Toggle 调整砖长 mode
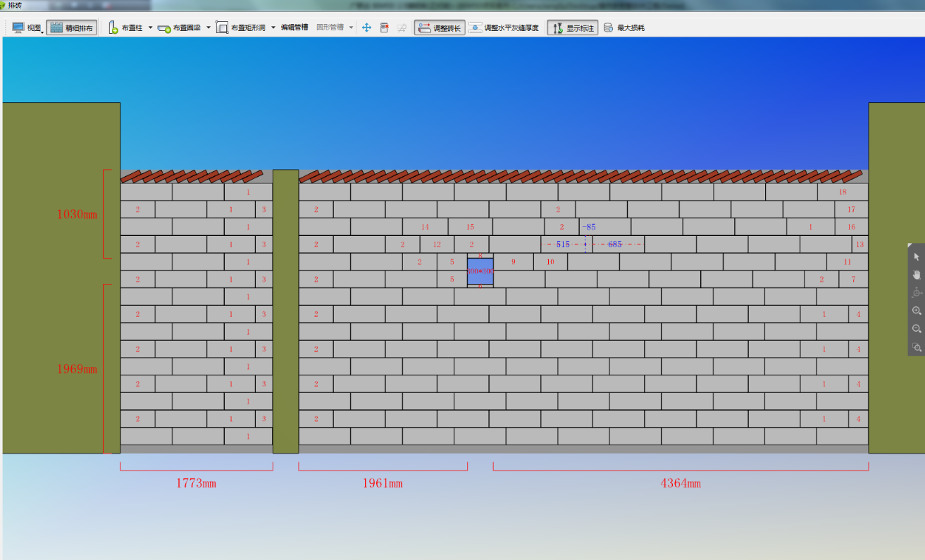 (440, 28)
